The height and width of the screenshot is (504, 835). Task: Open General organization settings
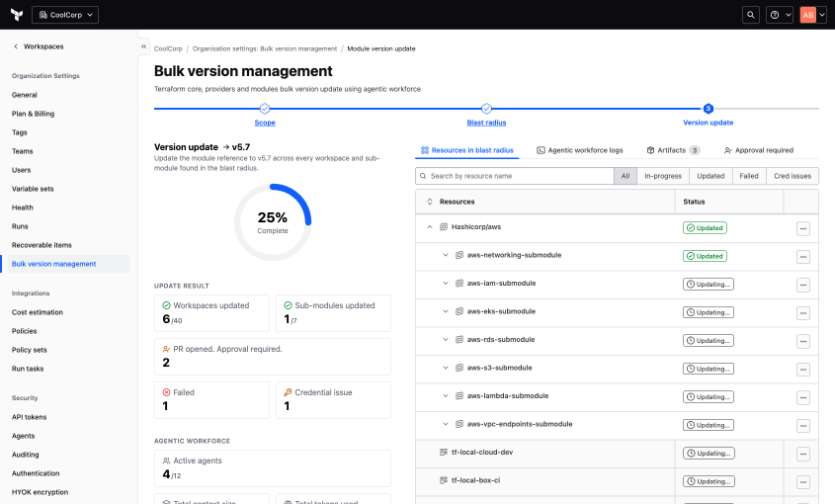25,95
